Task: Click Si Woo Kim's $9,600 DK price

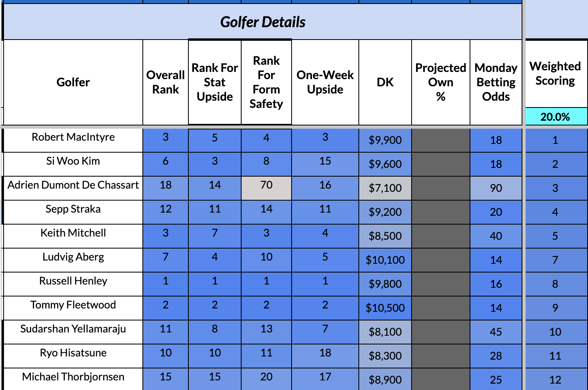Action: click(385, 164)
